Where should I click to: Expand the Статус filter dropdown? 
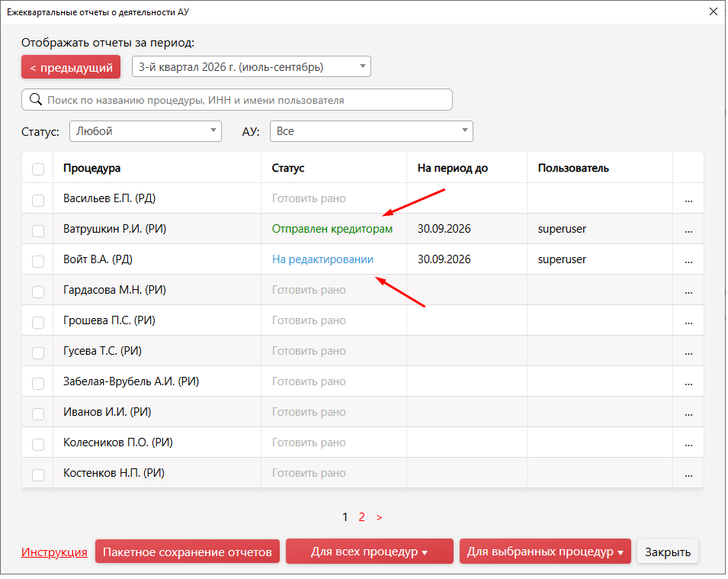coord(146,131)
